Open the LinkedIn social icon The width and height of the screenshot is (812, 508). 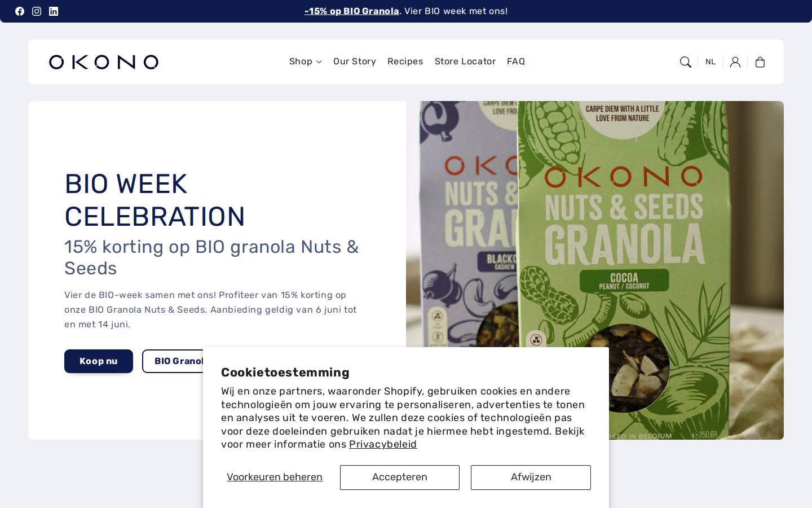54,11
